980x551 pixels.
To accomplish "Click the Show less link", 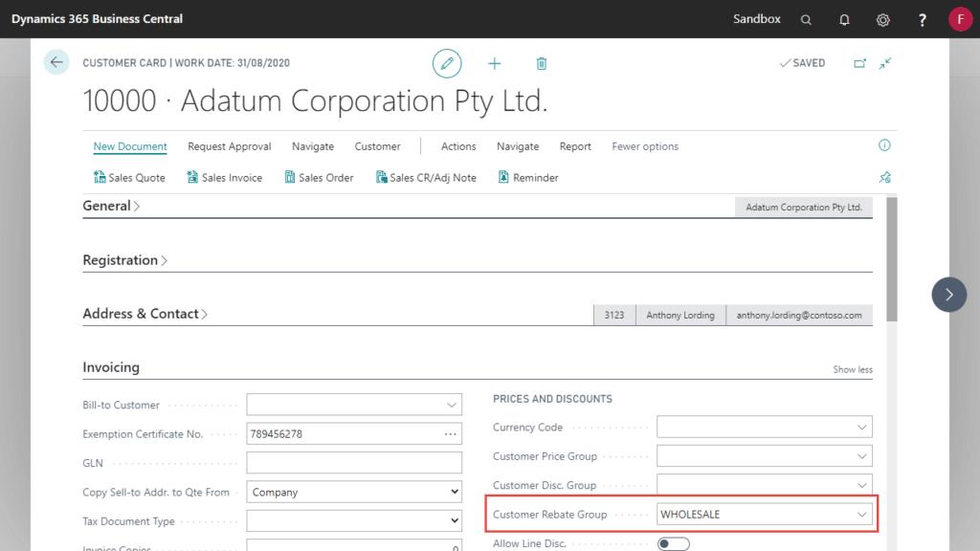I will tap(852, 369).
